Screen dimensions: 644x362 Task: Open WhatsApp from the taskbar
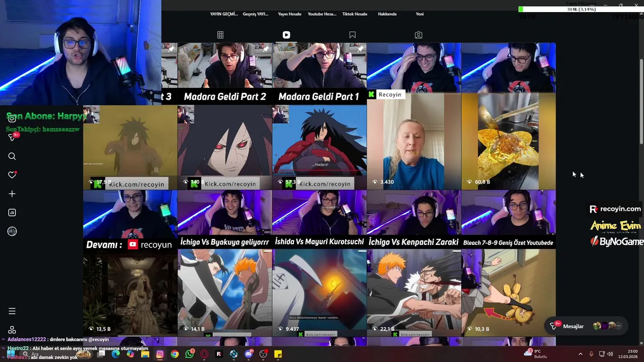coord(190,354)
